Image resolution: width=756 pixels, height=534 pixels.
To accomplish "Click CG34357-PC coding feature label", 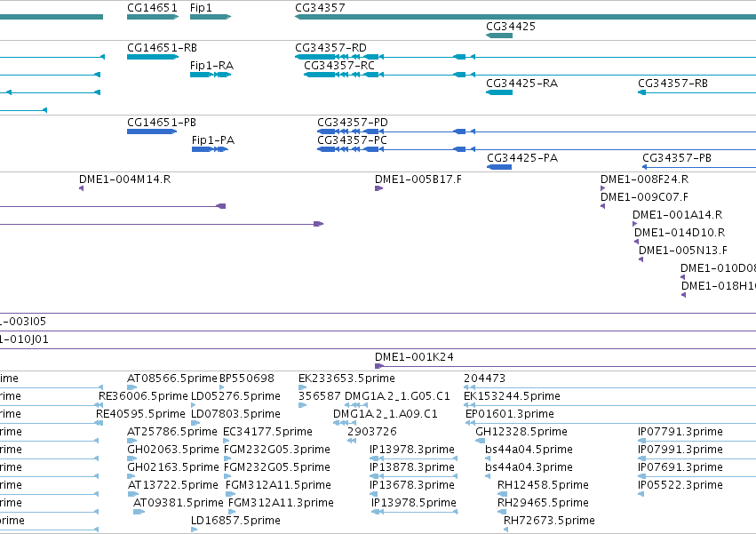I will tap(352, 140).
